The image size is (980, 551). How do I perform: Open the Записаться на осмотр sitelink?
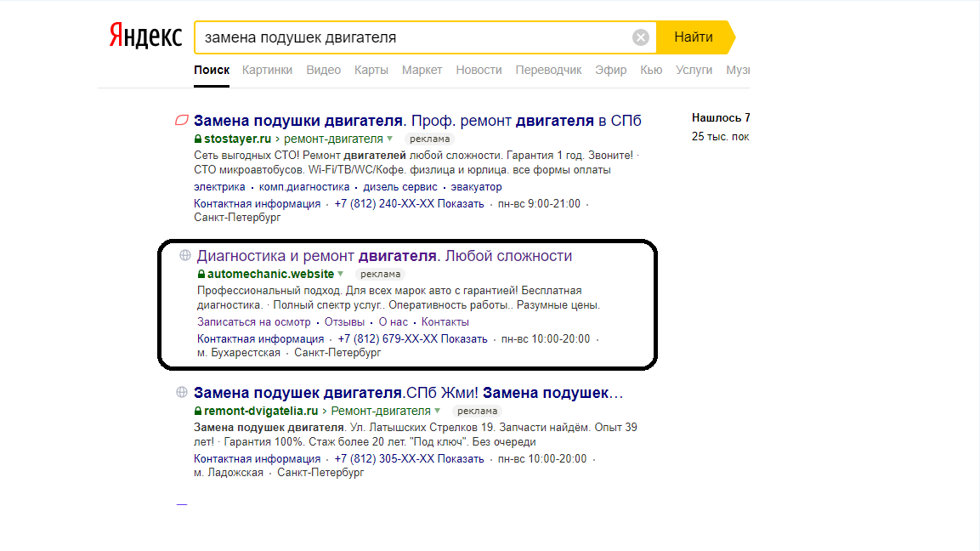click(254, 322)
